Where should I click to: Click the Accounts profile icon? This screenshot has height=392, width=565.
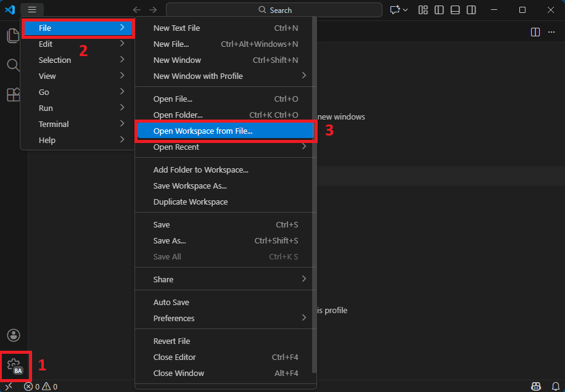point(14,335)
